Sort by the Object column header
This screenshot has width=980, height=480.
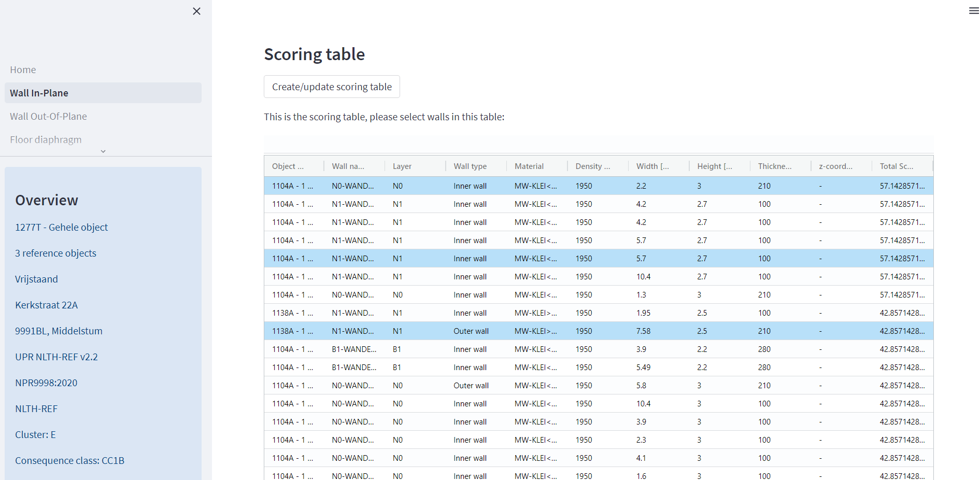click(x=294, y=166)
